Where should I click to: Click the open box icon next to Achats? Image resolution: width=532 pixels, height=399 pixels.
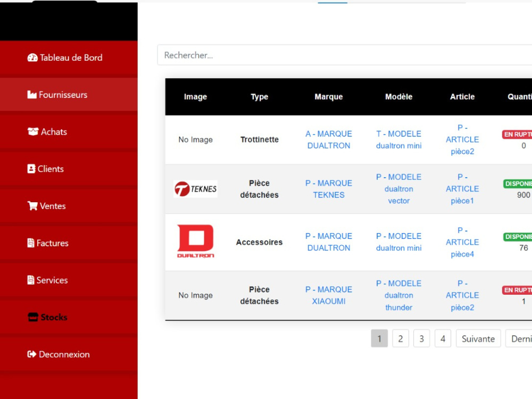(33, 131)
